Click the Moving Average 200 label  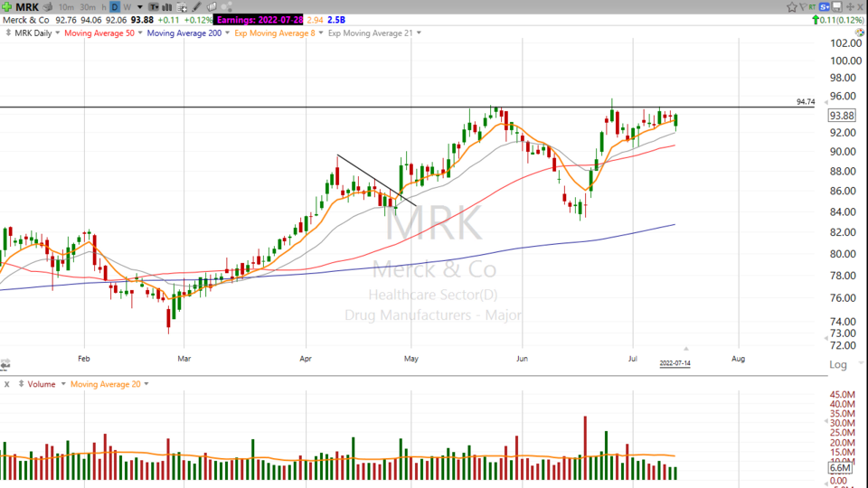[x=184, y=33]
